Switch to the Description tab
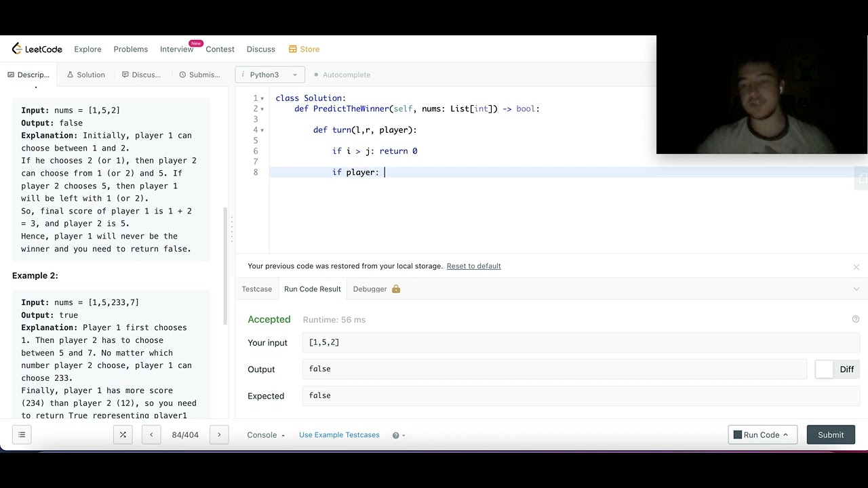This screenshot has width=868, height=488. point(28,75)
